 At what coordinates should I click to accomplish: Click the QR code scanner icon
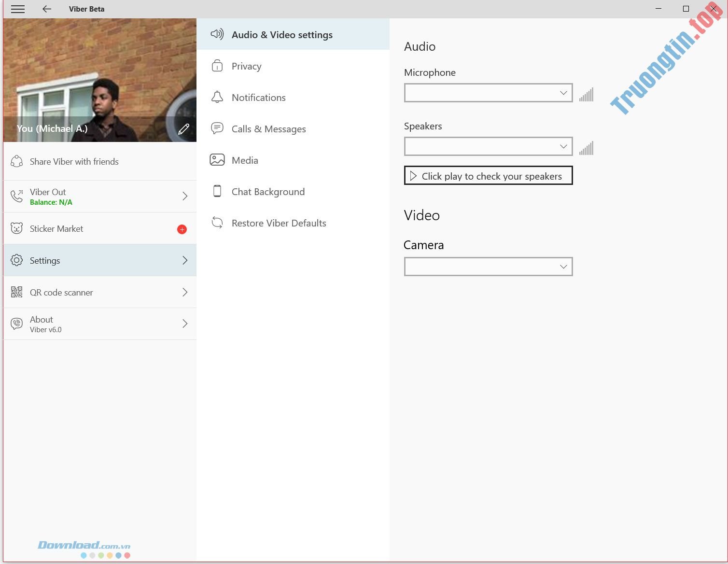[17, 292]
